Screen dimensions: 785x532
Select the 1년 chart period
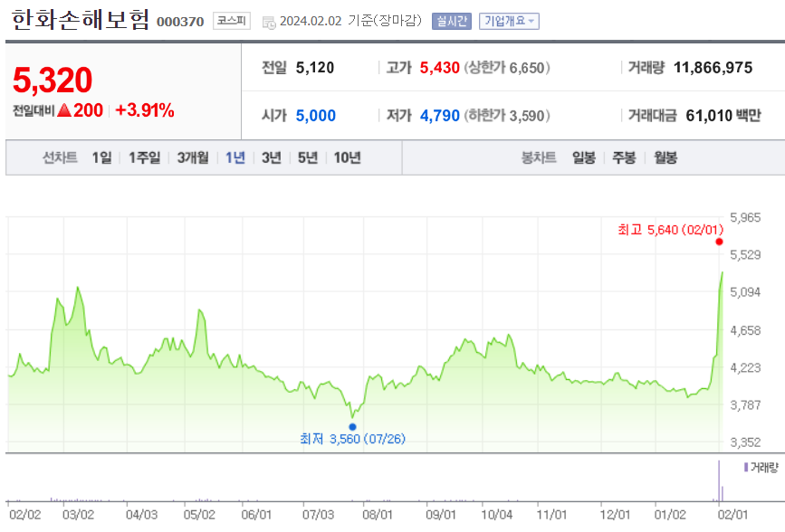coord(235,157)
